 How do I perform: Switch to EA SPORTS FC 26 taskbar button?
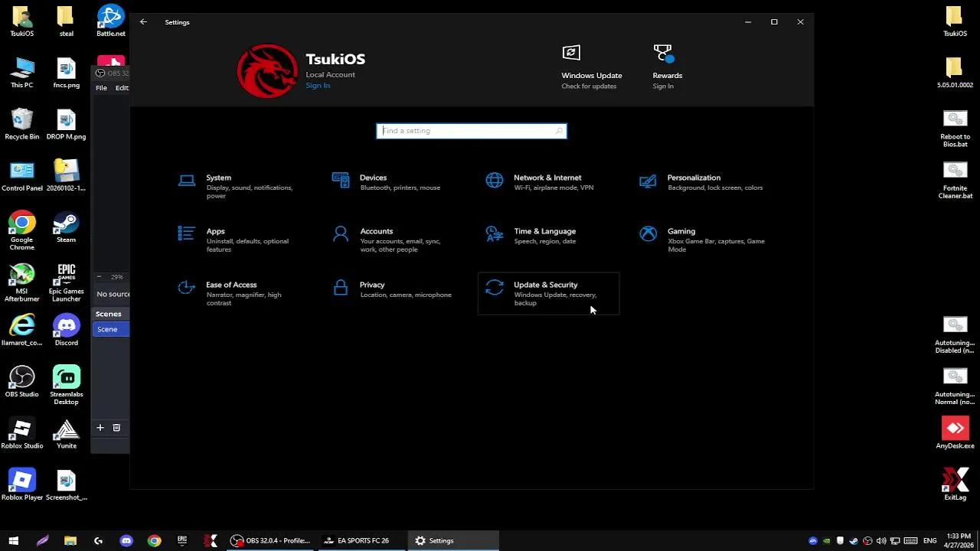point(361,540)
